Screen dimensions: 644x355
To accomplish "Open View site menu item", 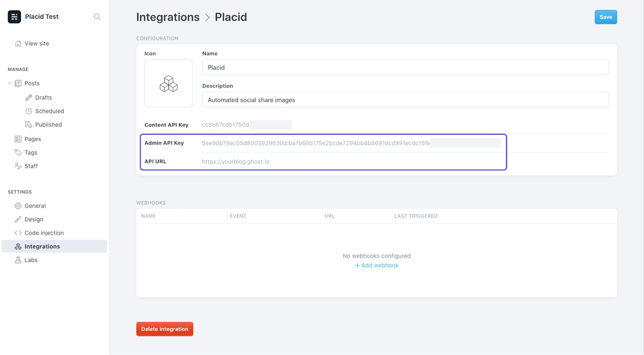I will tap(37, 43).
